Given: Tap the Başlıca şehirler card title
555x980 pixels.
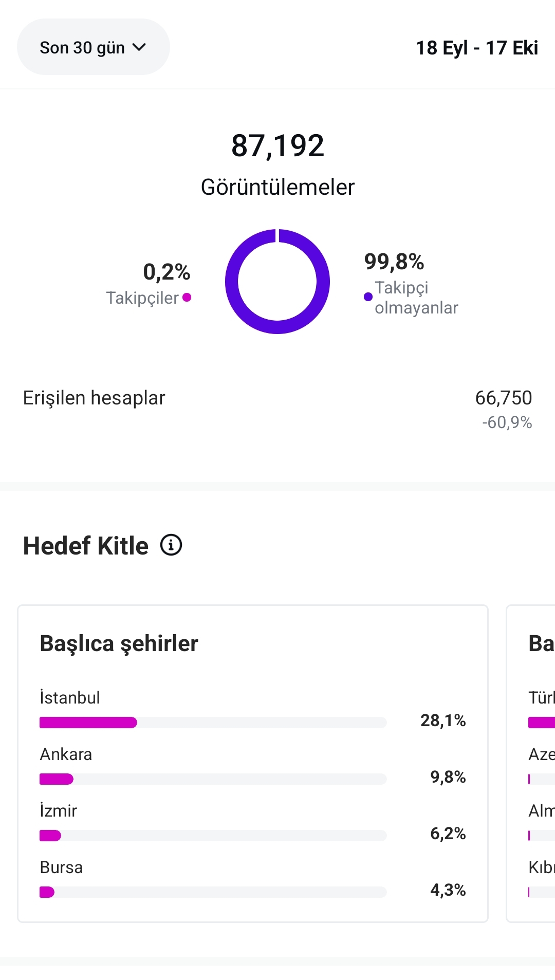Looking at the screenshot, I should pos(119,643).
